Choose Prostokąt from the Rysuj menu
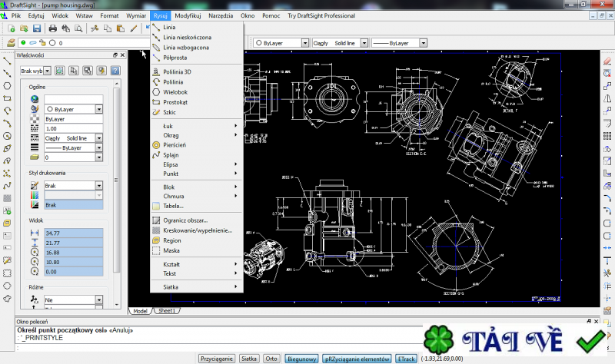615x364 pixels. click(175, 101)
